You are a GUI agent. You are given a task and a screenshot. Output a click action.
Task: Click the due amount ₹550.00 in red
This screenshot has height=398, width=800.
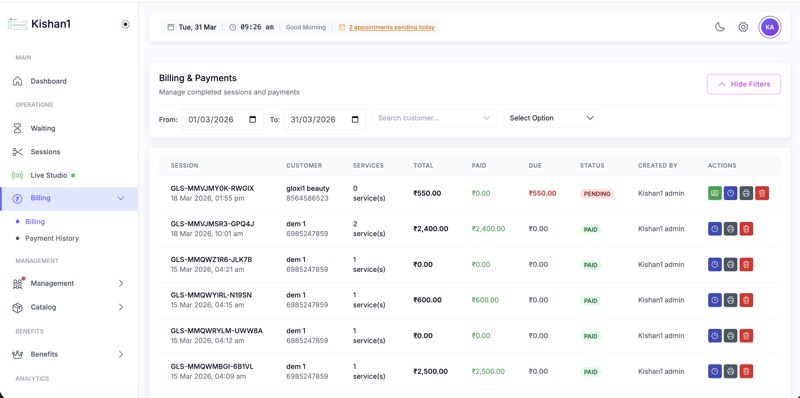click(x=542, y=193)
